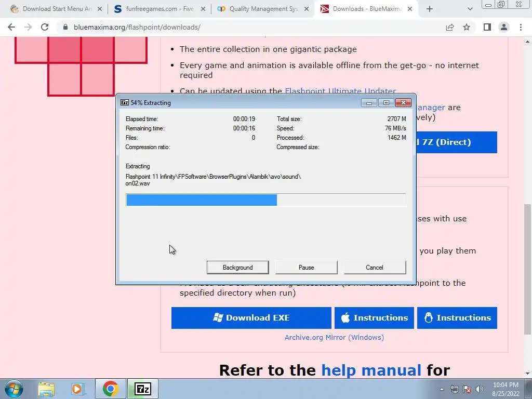Click the Speed value 76 MB/s

[x=395, y=128]
